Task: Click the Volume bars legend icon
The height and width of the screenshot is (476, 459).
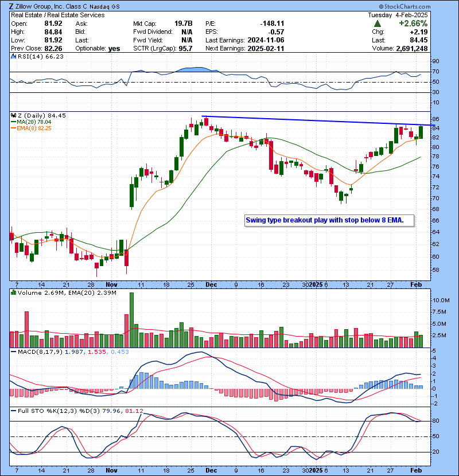Action: pos(14,292)
